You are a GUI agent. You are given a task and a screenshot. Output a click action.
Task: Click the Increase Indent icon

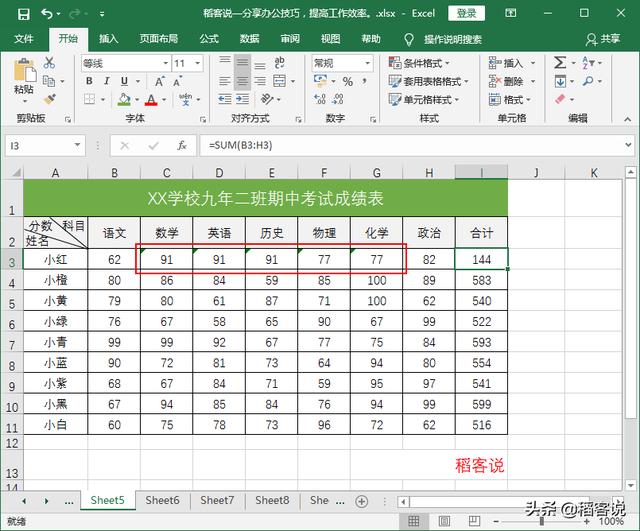click(242, 99)
